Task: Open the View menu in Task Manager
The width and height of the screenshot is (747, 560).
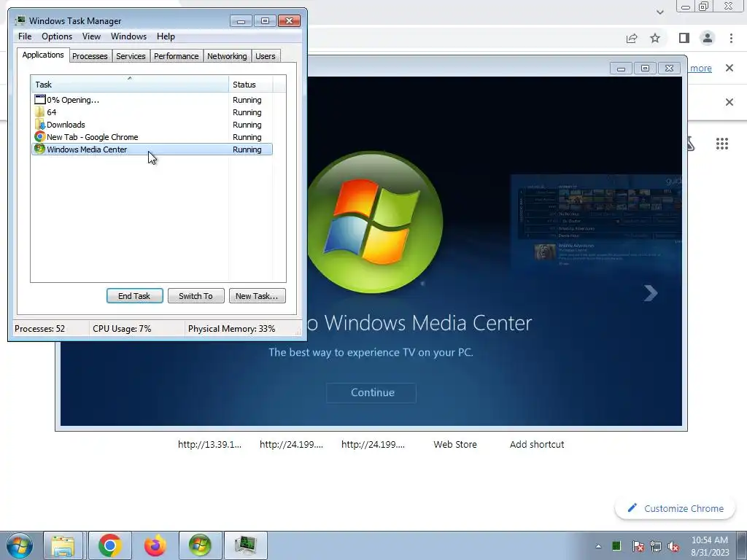Action: (91, 36)
